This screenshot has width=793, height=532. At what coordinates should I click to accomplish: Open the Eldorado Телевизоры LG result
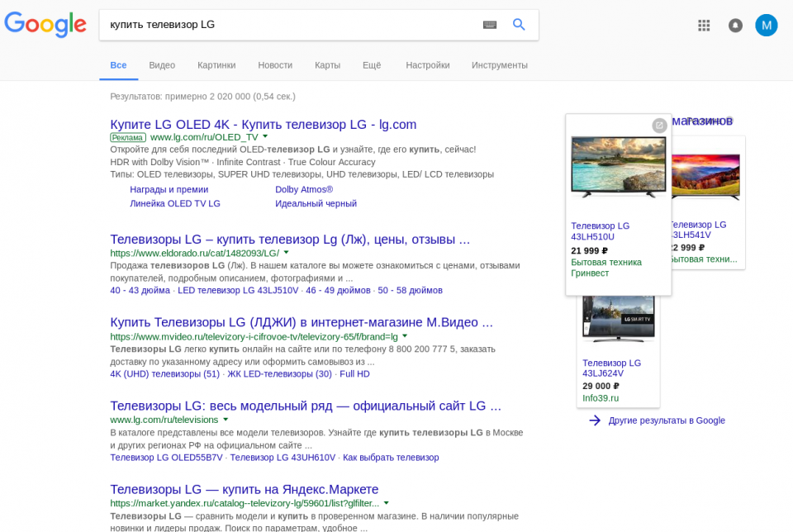[290, 240]
